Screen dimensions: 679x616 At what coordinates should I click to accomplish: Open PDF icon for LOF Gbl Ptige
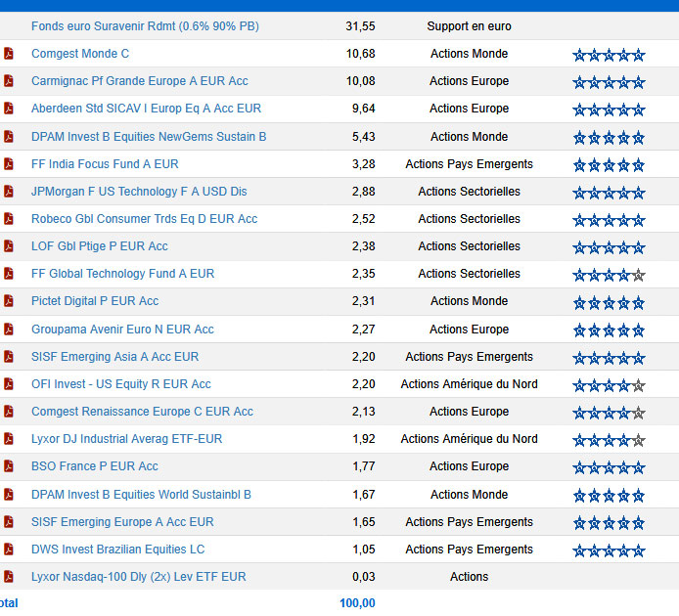click(9, 245)
